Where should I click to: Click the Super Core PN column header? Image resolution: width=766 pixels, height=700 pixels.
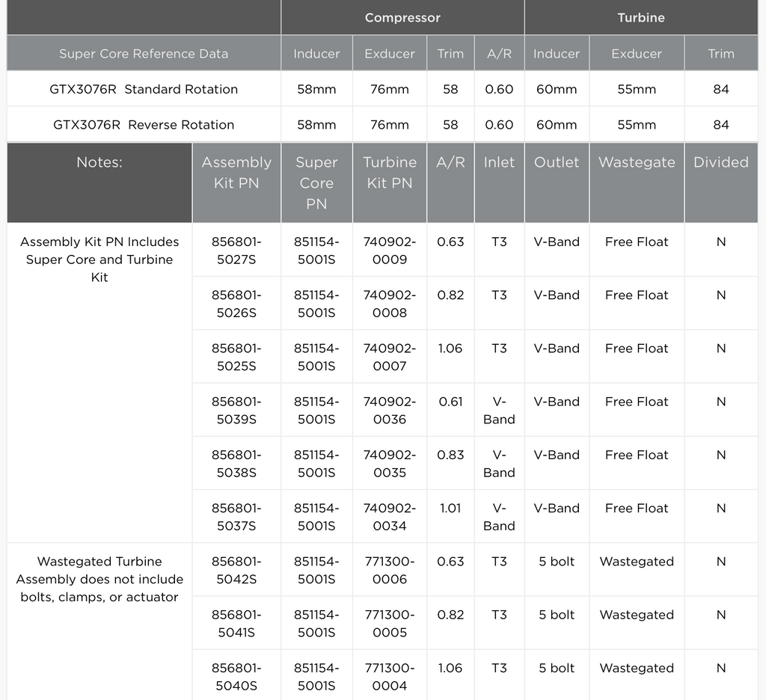[x=316, y=182]
